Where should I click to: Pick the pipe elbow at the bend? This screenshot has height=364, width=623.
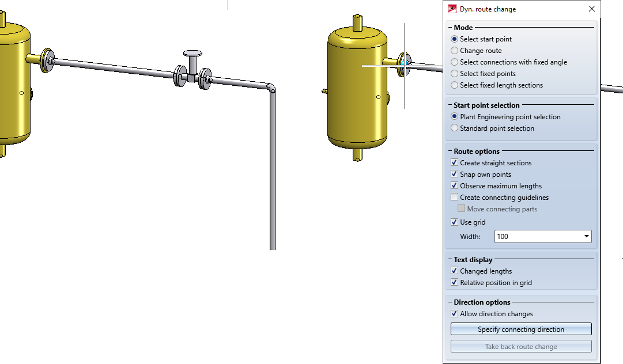pyautogui.click(x=271, y=88)
